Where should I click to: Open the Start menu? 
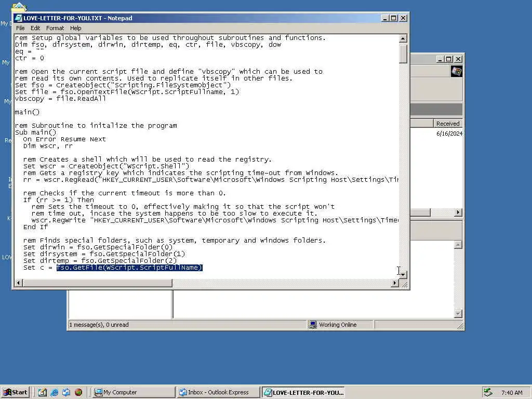[x=15, y=392]
